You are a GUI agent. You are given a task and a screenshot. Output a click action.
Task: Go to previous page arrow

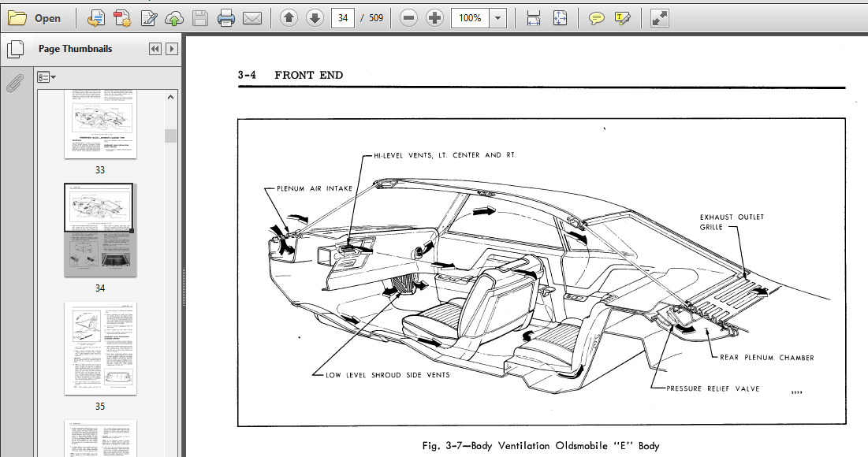point(289,18)
